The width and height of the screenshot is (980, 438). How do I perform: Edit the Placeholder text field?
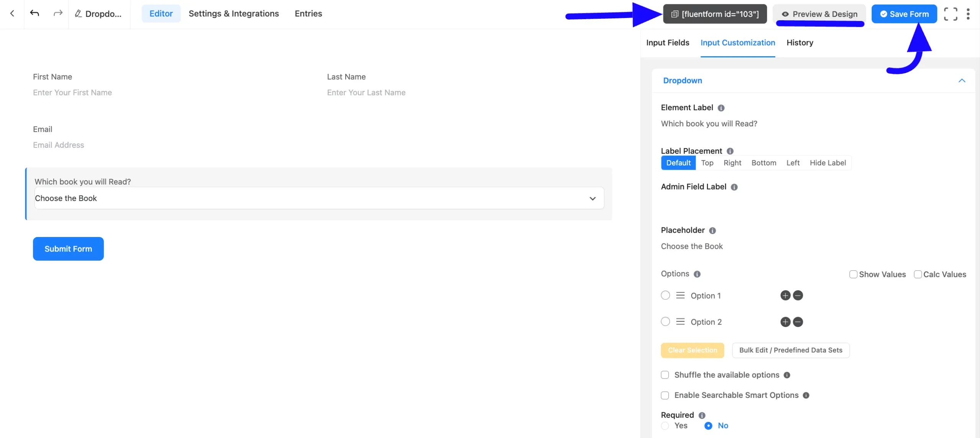813,247
